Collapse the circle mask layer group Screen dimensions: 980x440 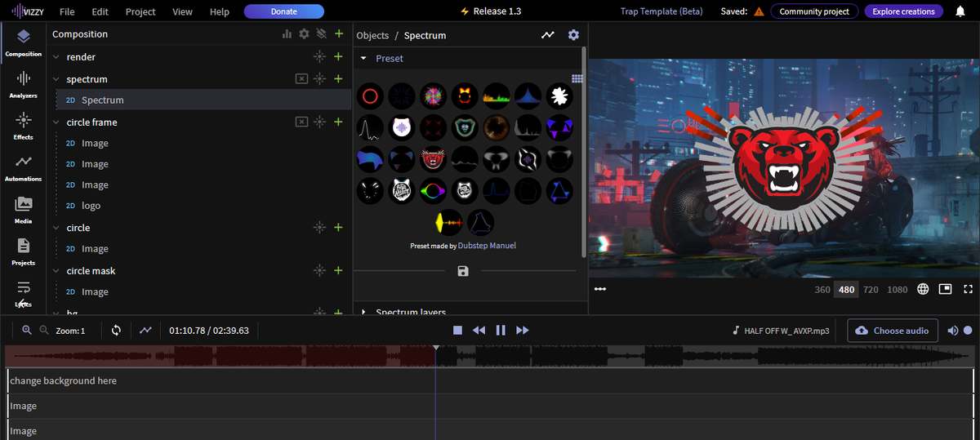56,271
